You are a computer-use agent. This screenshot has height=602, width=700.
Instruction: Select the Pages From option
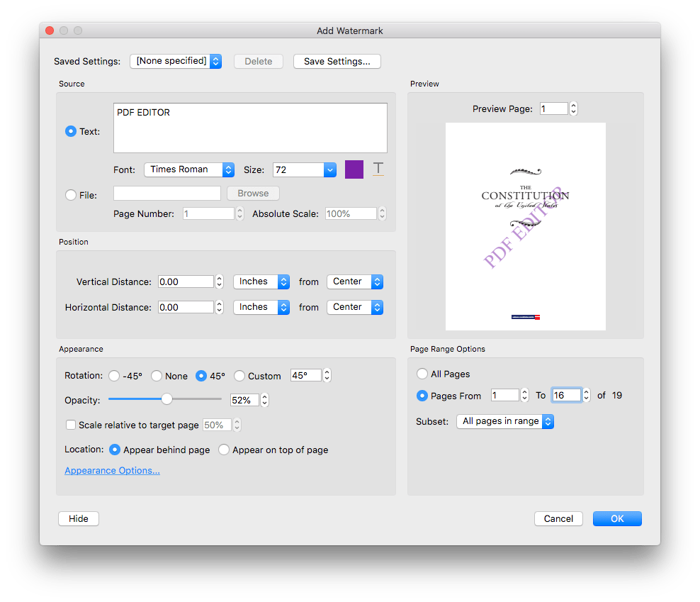tap(422, 396)
